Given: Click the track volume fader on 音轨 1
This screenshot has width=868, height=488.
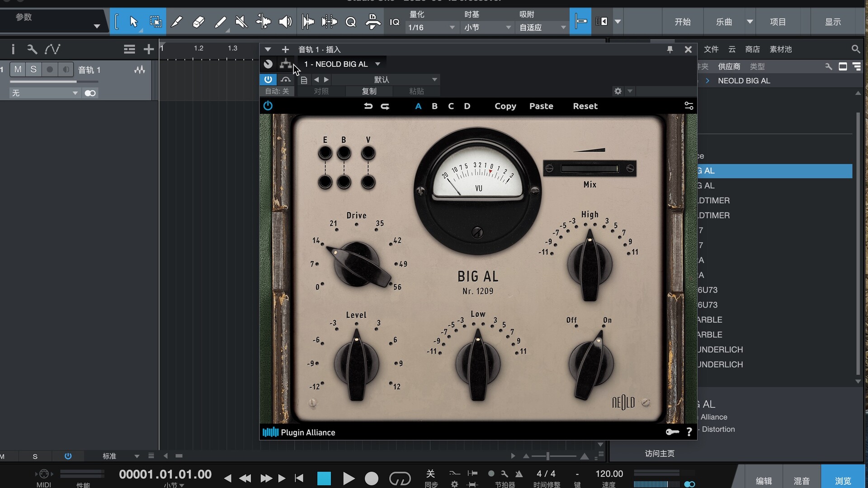Looking at the screenshot, I should (54, 82).
